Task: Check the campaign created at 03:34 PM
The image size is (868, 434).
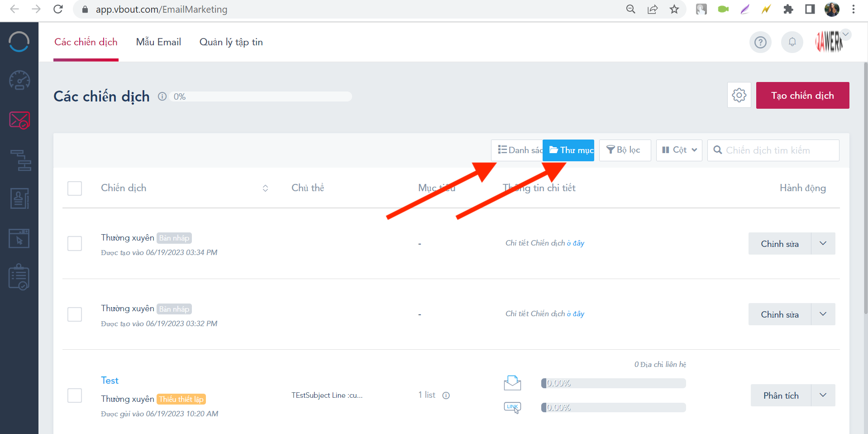Action: click(75, 244)
